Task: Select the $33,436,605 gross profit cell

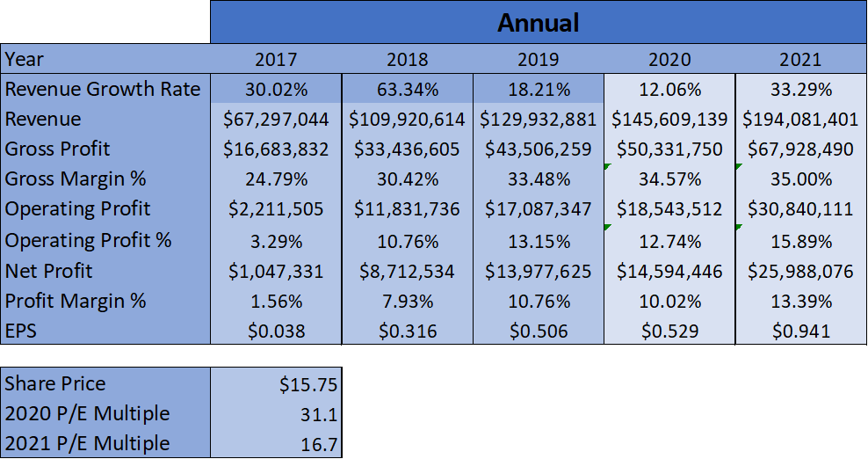Action: coord(408,149)
